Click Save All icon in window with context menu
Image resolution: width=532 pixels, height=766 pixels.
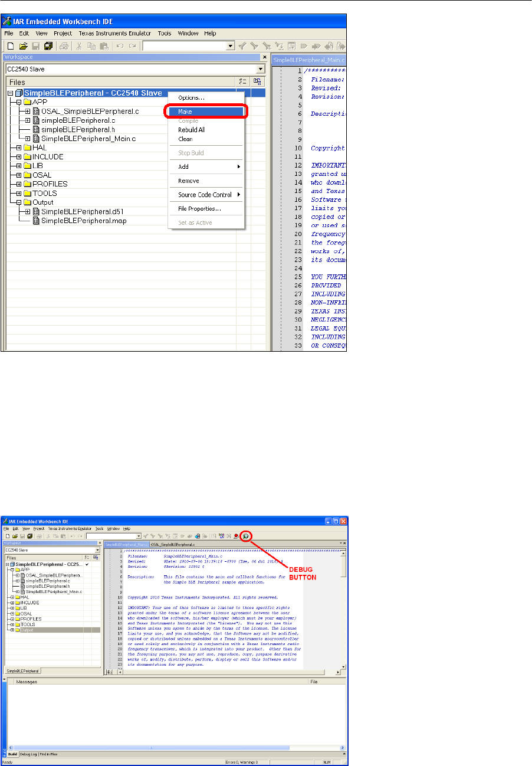point(48,45)
